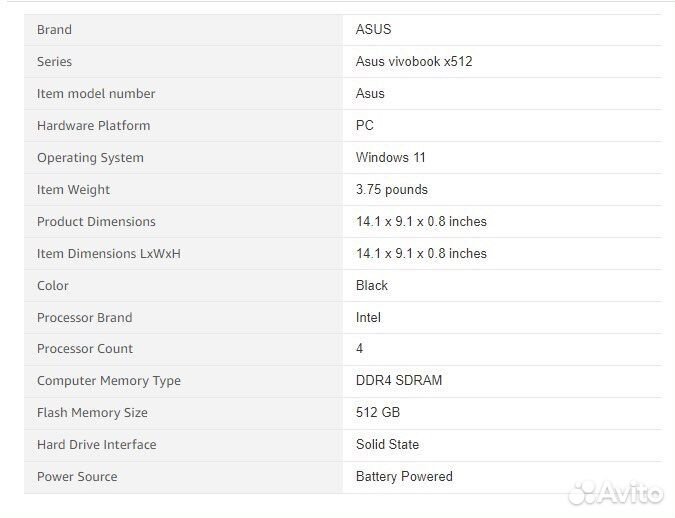Select the "512 GB" flash memory value
675x518 pixels.
point(378,413)
